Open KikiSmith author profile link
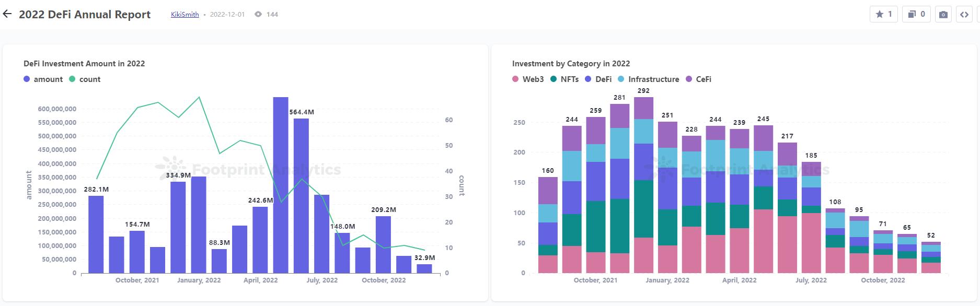The height and width of the screenshot is (306, 980). pos(185,15)
